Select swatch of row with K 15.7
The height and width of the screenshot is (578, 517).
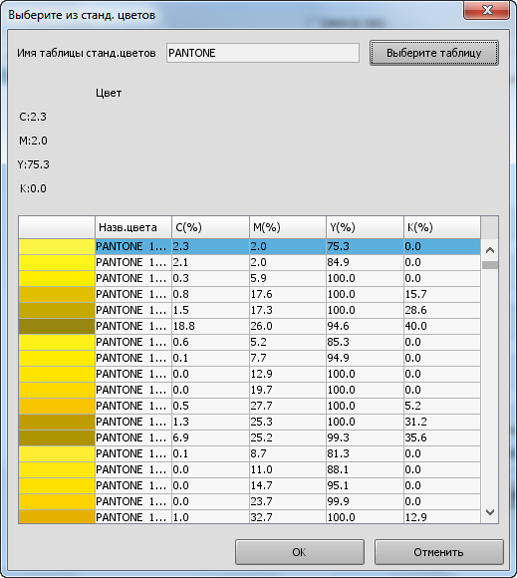coord(57,294)
